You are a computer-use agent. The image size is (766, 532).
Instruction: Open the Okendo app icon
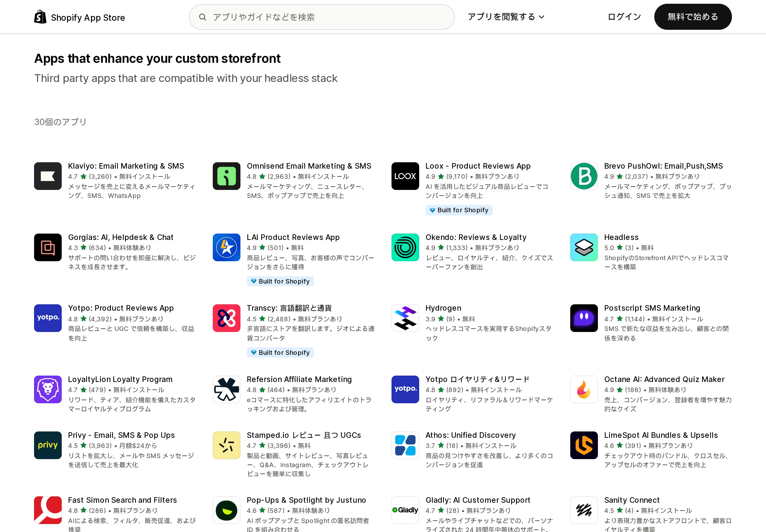405,247
